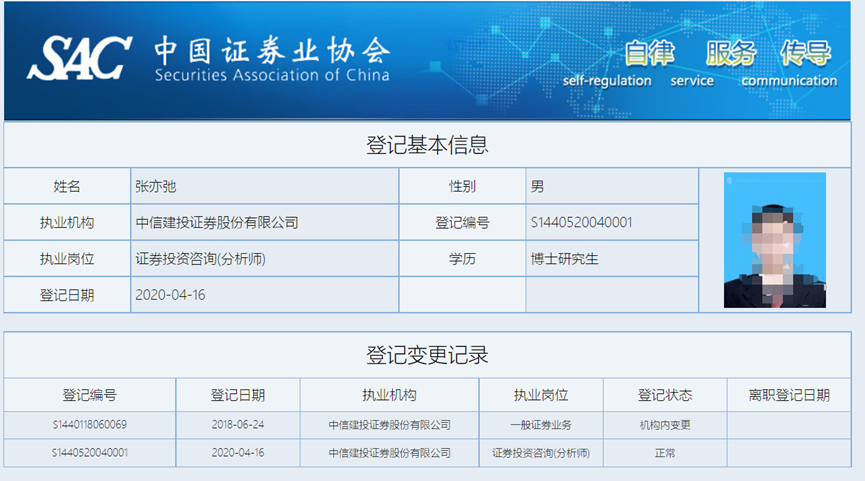865x481 pixels.
Task: Click the 登记基本信息 section heading
Action: (x=427, y=145)
